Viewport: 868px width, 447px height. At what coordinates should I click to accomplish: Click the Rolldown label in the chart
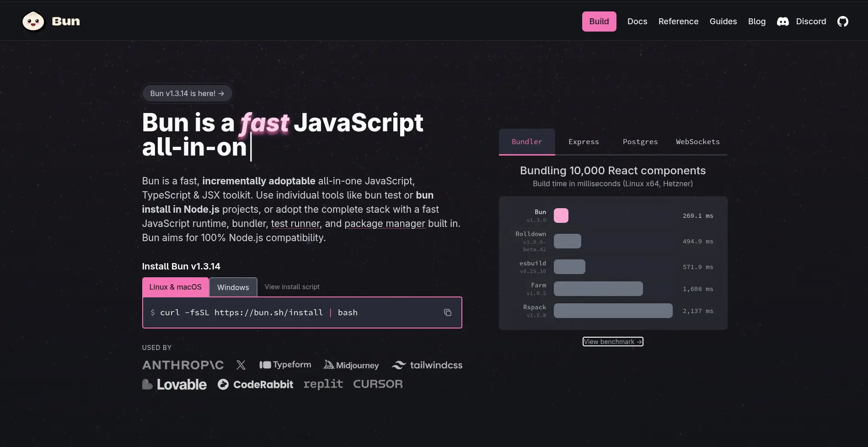coord(530,234)
